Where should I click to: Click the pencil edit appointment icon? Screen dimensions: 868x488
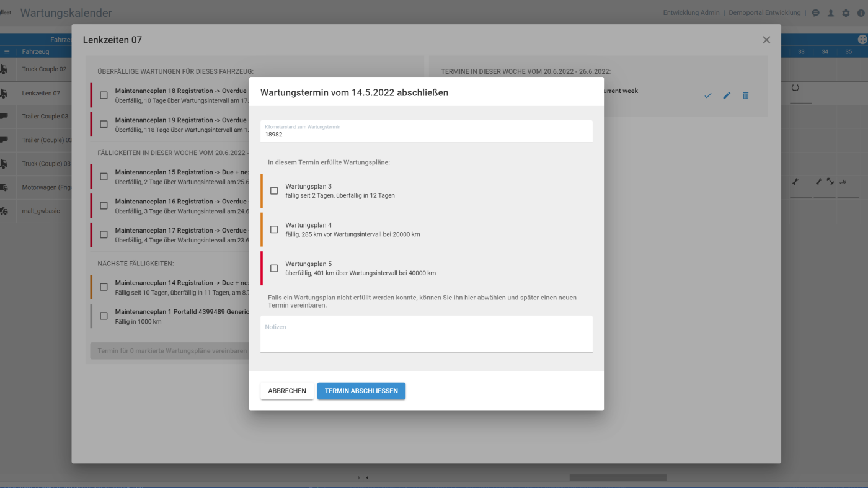pyautogui.click(x=727, y=95)
